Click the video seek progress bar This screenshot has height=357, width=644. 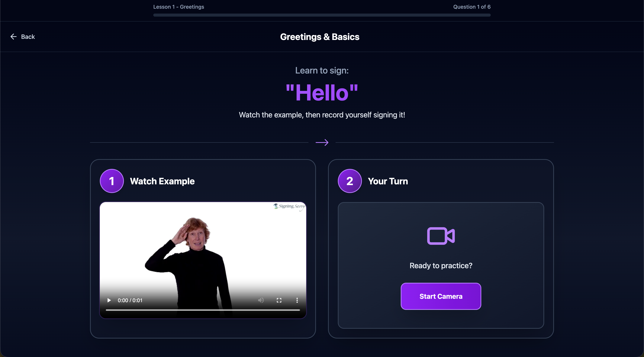tap(202, 310)
